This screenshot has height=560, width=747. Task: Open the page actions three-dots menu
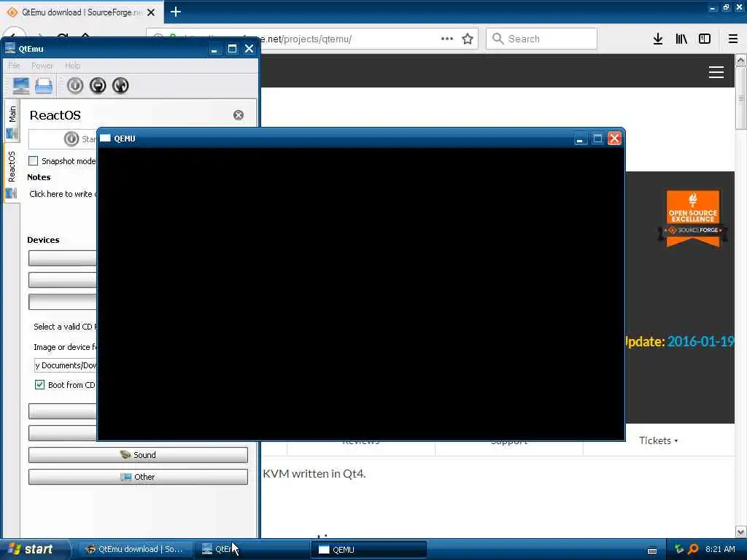447,39
